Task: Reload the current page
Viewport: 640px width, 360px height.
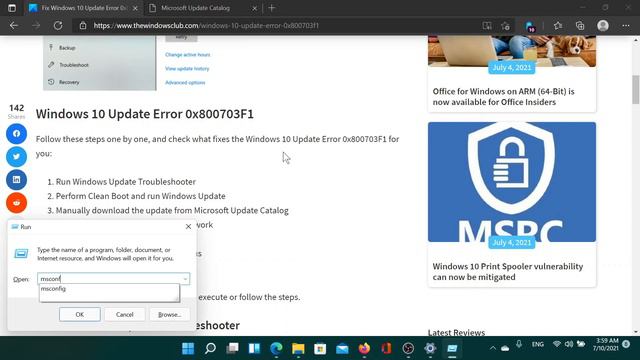Action: tap(58, 25)
